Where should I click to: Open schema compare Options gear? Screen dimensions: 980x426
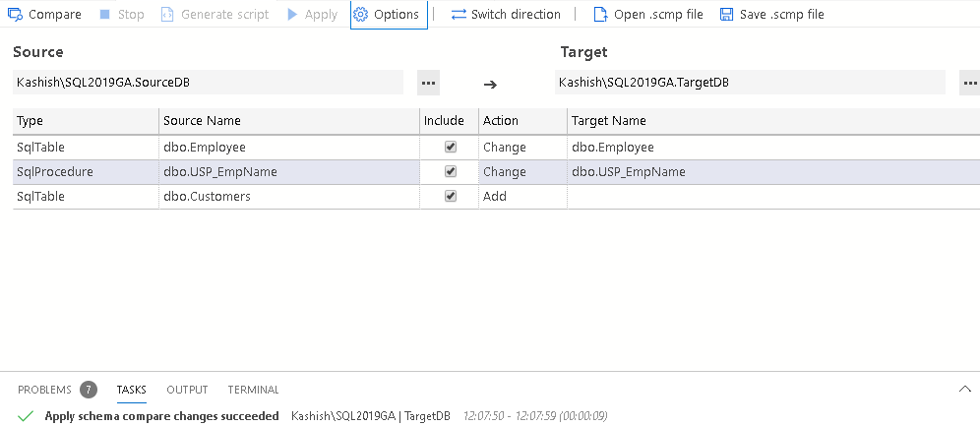(x=361, y=15)
